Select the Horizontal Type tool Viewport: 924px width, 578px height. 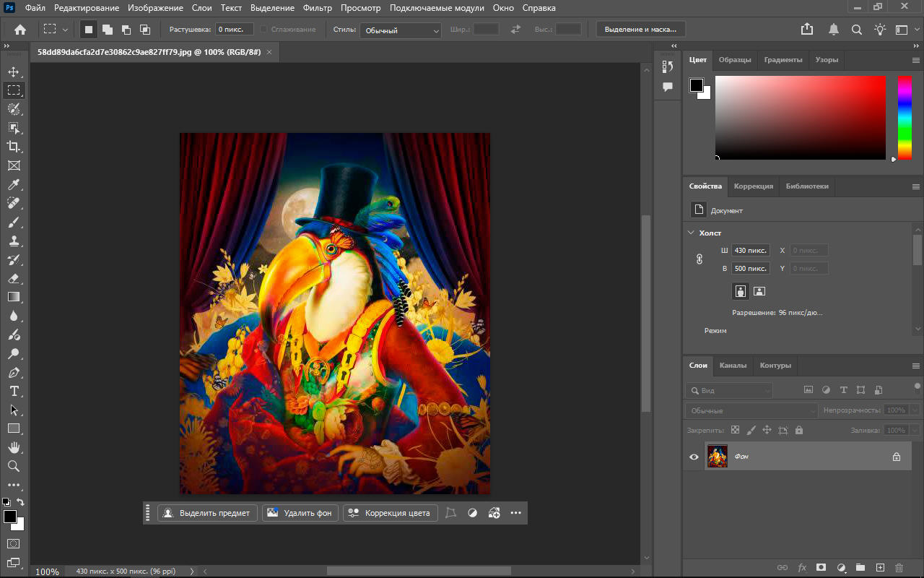point(14,391)
